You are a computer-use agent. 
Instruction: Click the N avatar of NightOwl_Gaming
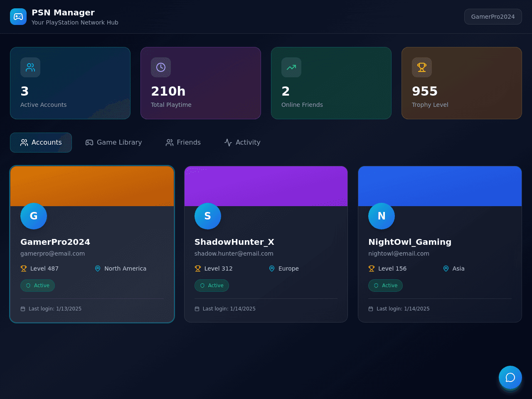[x=382, y=216]
